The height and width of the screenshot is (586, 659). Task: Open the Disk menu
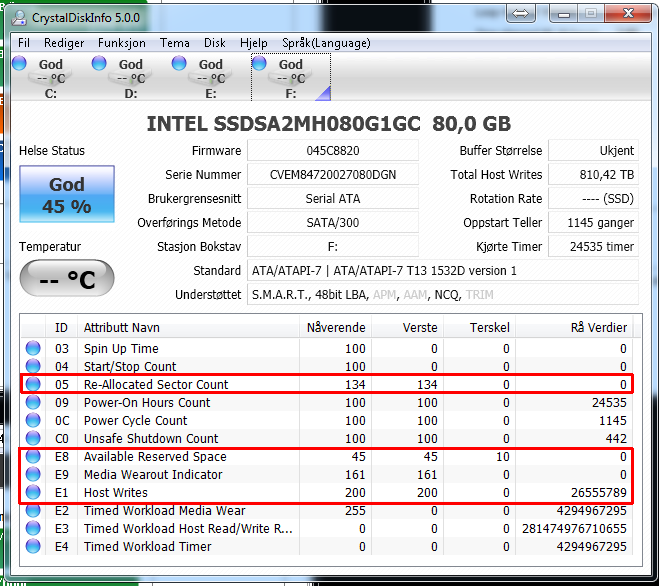(x=215, y=43)
